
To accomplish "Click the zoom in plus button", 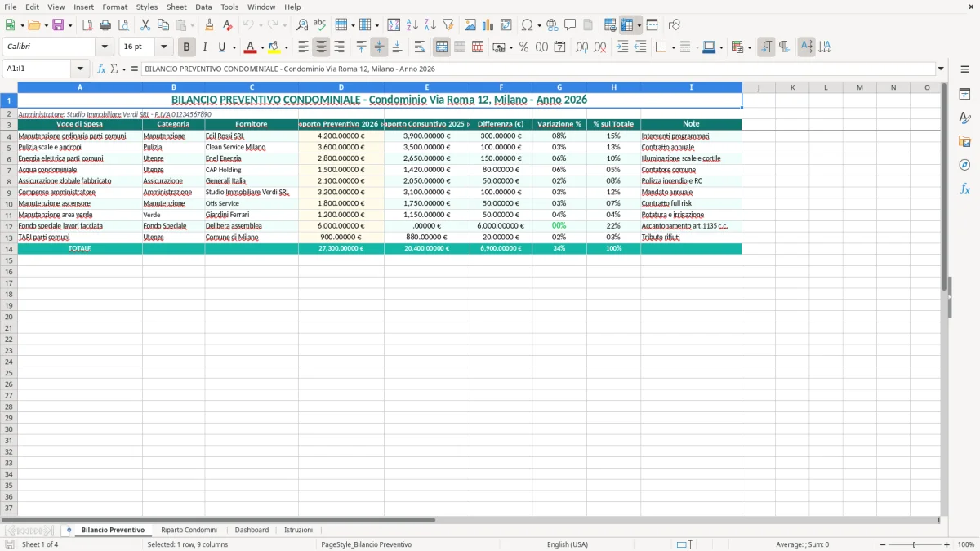I will coord(947,544).
